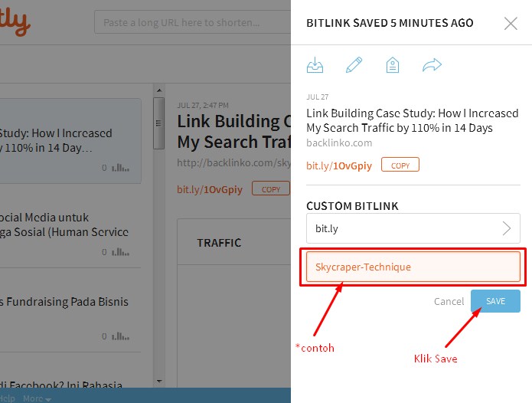Click the JUL 27 date in side panel
The width and height of the screenshot is (532, 403).
pos(317,97)
